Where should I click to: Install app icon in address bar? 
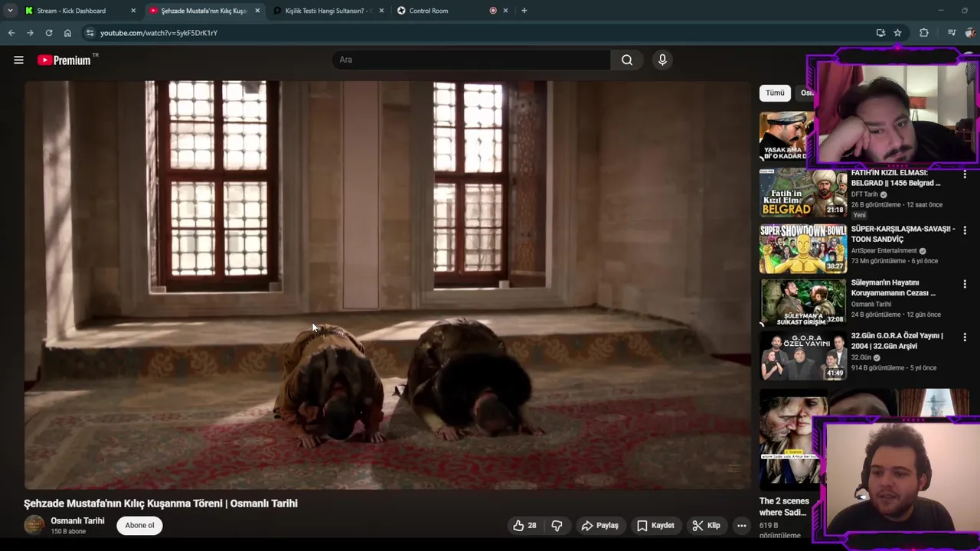880,33
